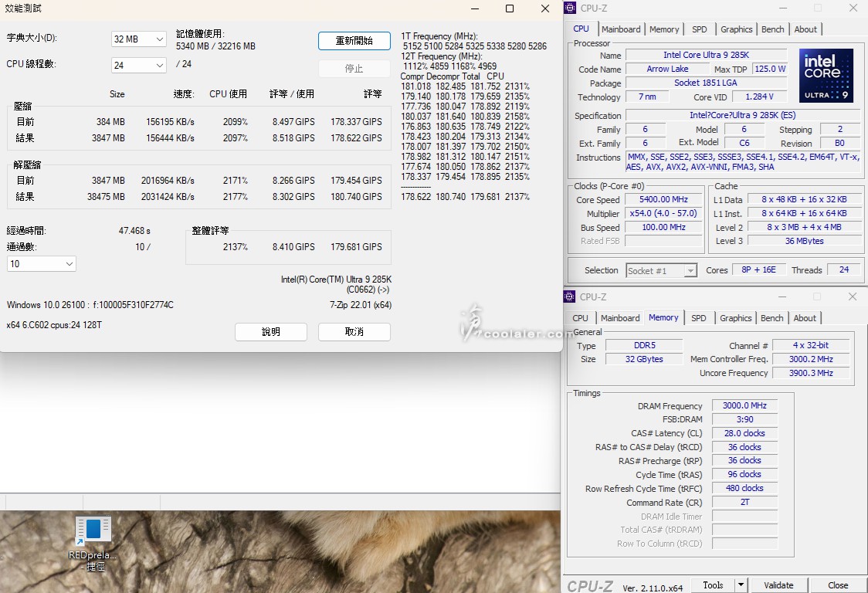Open Graphics tab in top CPU-Z window
Image resolution: width=868 pixels, height=593 pixels.
click(736, 29)
